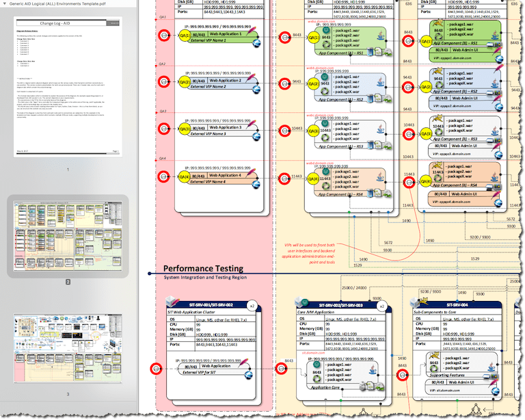
Task: Click blue globe icon beside VIP: sit.domain.com
Action: 496,391
